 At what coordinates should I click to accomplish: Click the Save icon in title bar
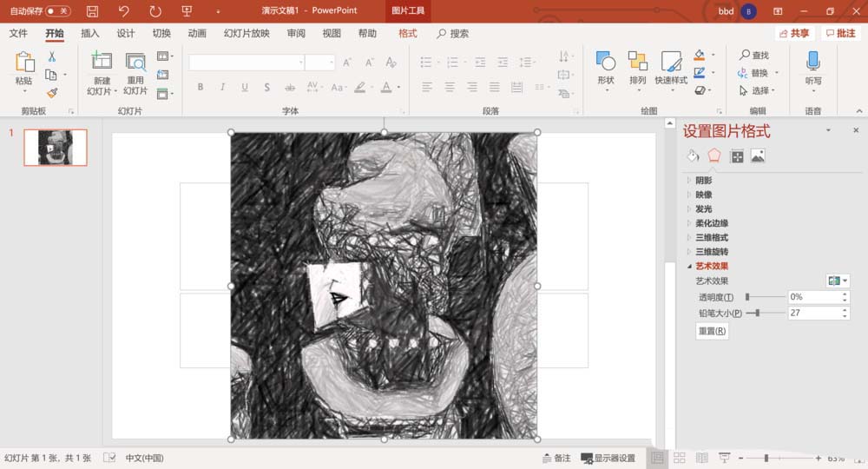click(x=92, y=11)
